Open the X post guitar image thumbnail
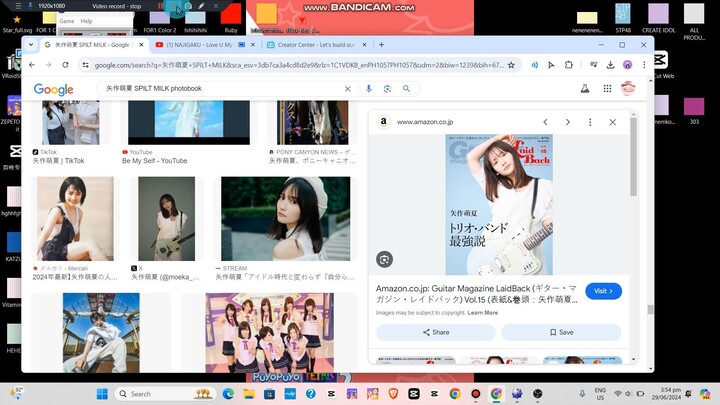Image resolution: width=720 pixels, height=405 pixels. (x=166, y=219)
